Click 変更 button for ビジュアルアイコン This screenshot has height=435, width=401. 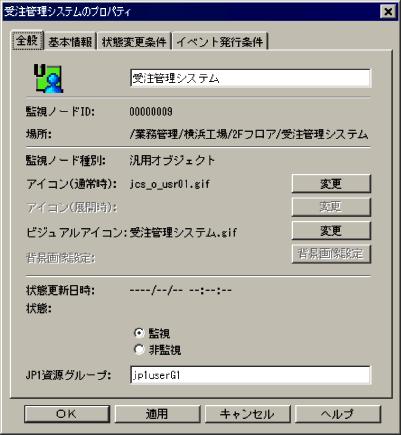tap(331, 230)
